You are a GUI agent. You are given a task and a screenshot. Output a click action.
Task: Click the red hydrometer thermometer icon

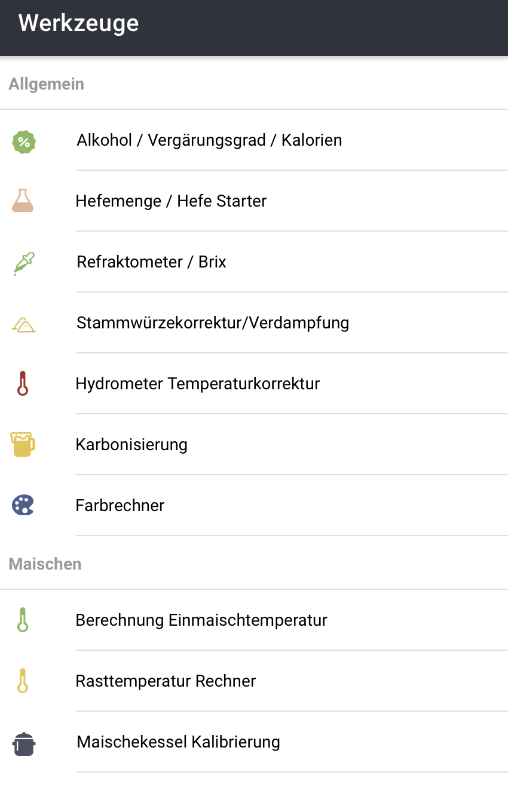[x=23, y=383]
